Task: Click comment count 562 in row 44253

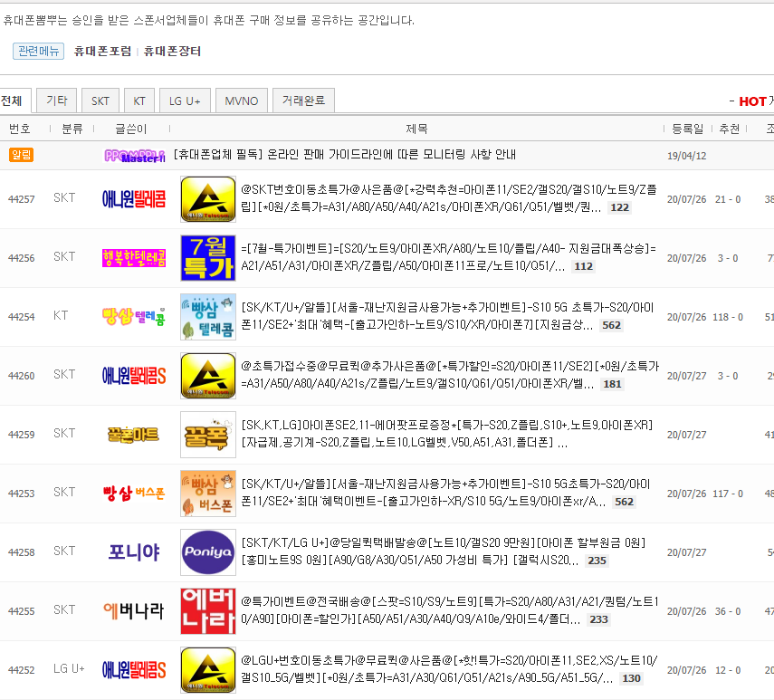Action: 624,502
